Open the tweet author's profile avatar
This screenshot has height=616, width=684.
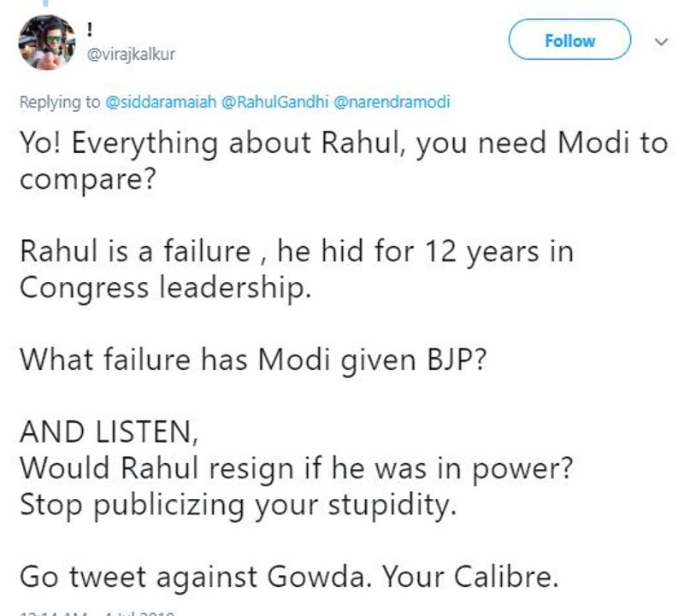click(x=47, y=42)
